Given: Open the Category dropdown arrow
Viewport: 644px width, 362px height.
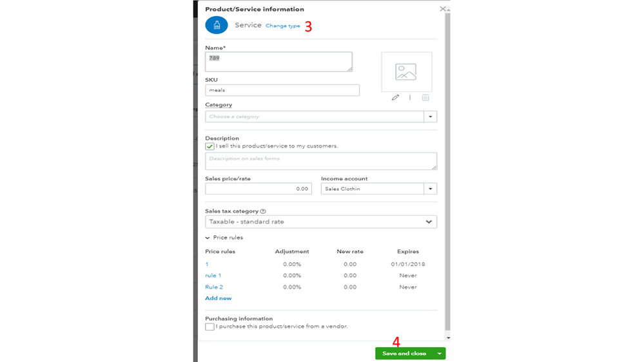Looking at the screenshot, I should (431, 117).
